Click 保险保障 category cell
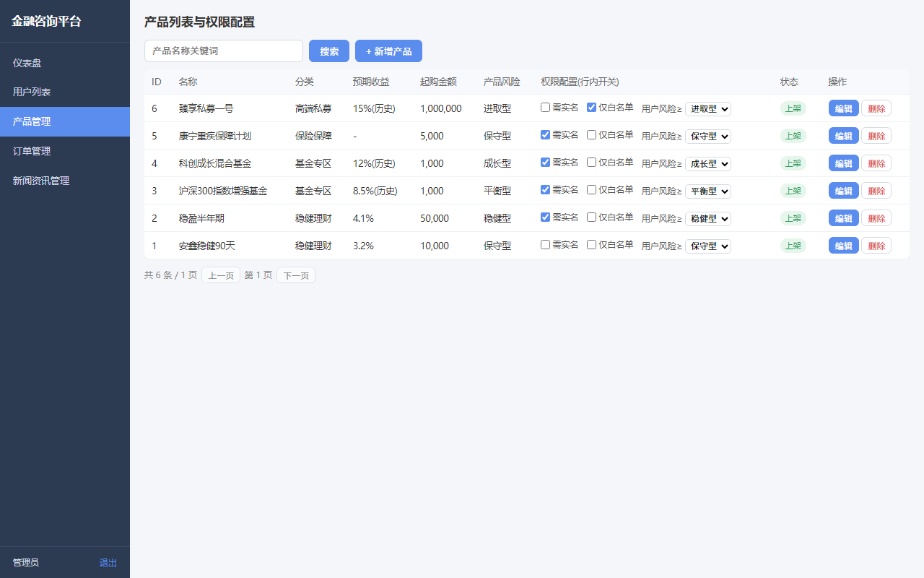The height and width of the screenshot is (578, 924). (x=313, y=136)
